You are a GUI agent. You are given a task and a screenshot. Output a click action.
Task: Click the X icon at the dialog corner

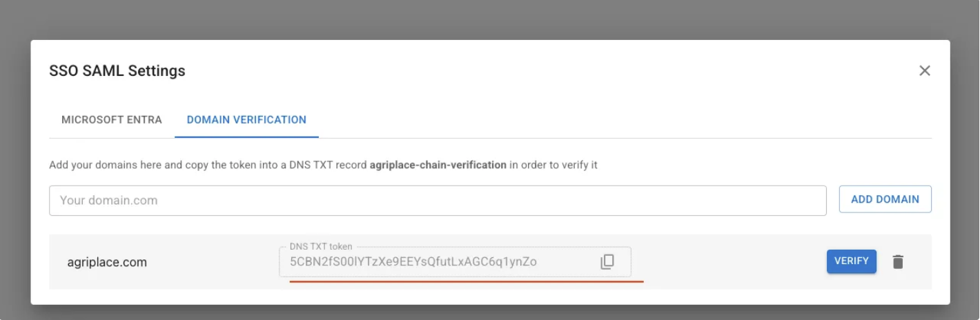pos(925,70)
